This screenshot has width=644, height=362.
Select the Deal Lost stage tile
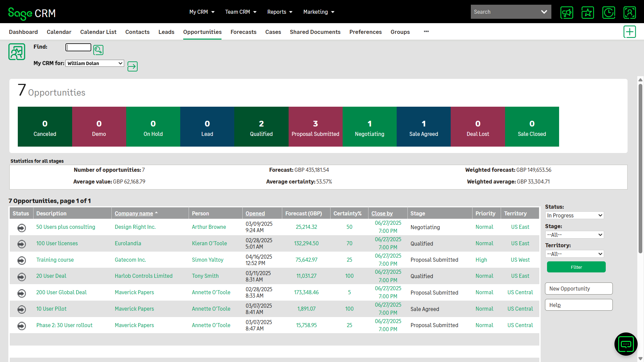(478, 127)
